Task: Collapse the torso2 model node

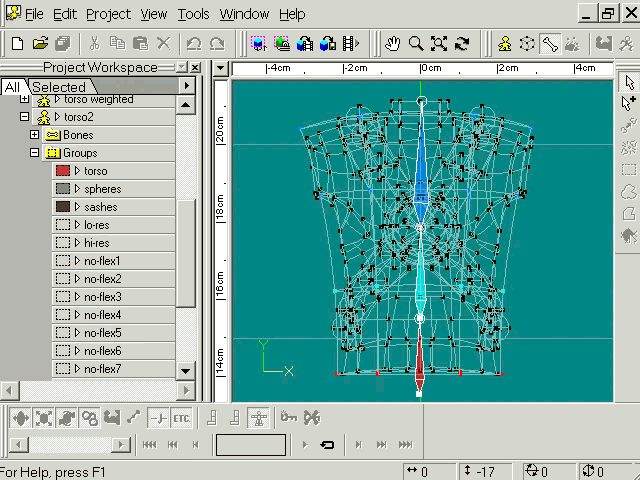Action: click(x=25, y=117)
